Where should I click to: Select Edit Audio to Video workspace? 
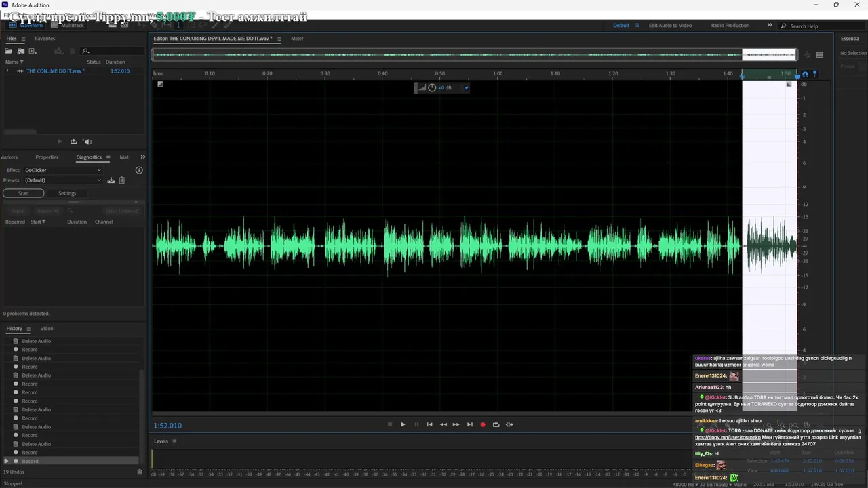(x=670, y=26)
